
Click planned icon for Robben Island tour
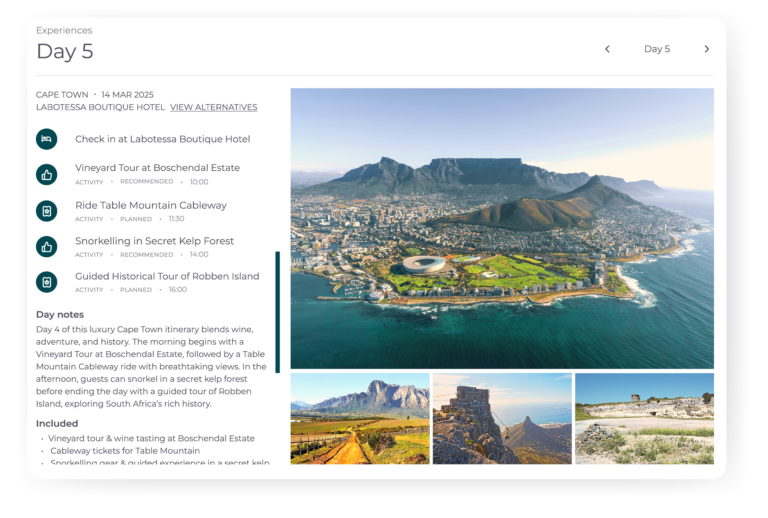pos(47,282)
